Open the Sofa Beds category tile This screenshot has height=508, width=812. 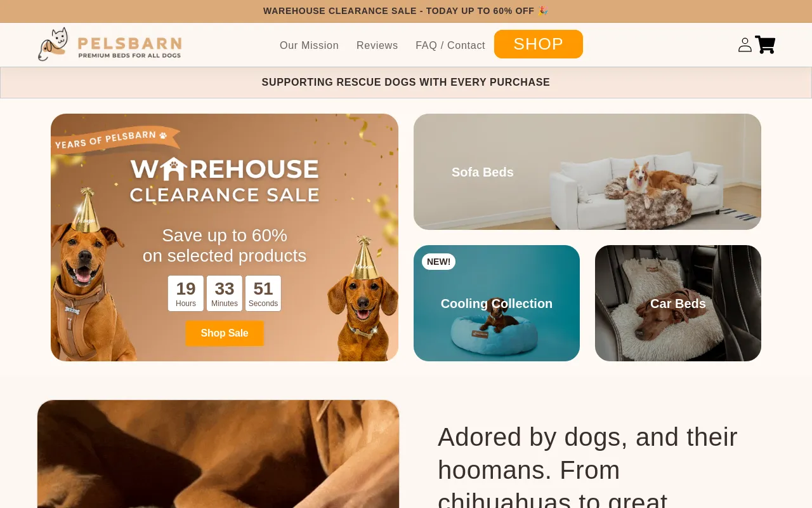587,172
